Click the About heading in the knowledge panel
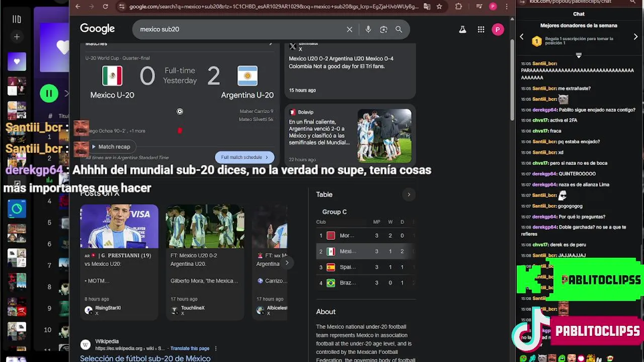The width and height of the screenshot is (644, 362). point(326,312)
